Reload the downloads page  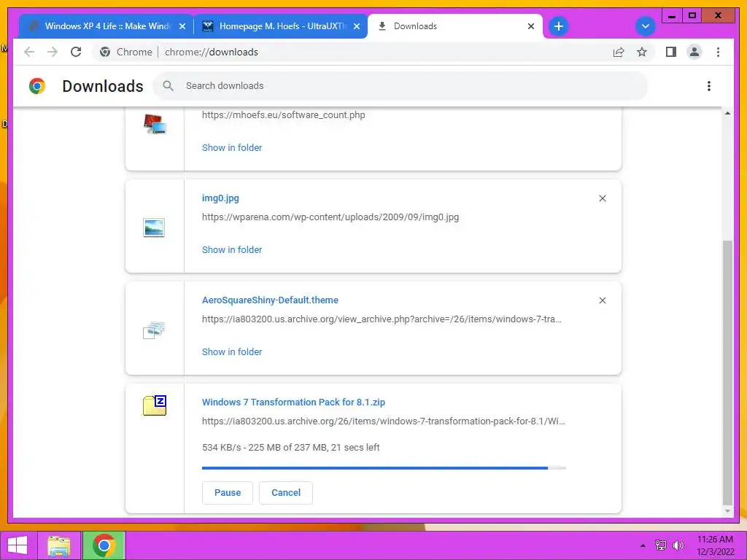(x=76, y=52)
